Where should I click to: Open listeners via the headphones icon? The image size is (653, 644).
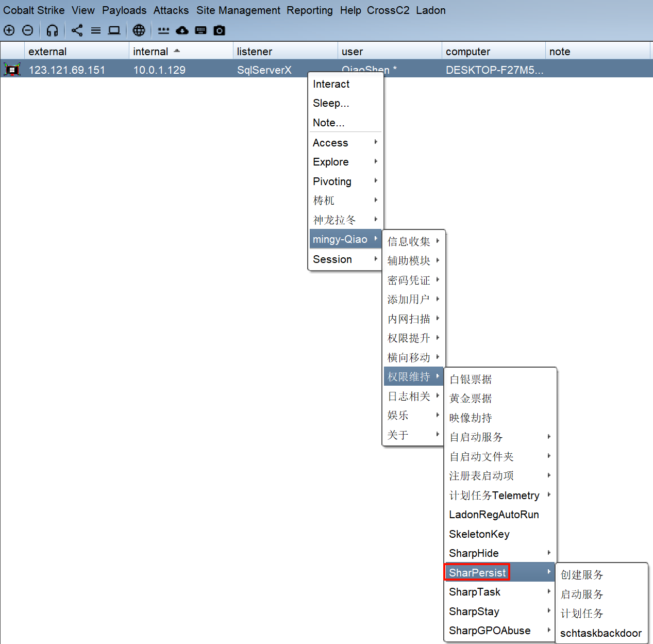pos(52,30)
